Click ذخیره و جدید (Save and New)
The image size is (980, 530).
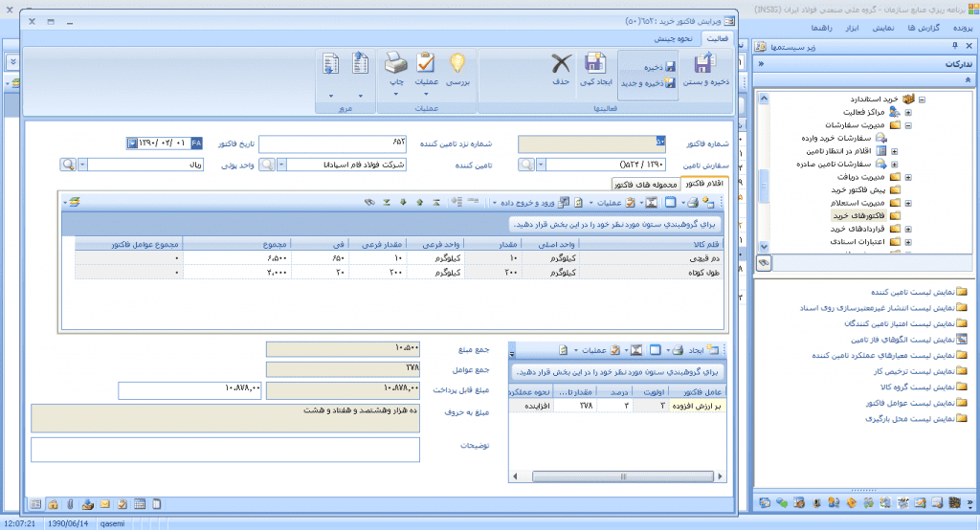point(649,83)
